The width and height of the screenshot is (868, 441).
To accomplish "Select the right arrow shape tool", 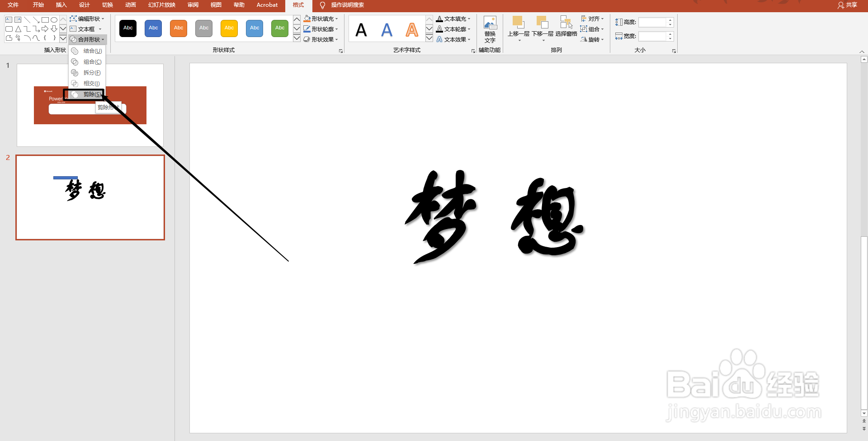I will click(x=45, y=29).
